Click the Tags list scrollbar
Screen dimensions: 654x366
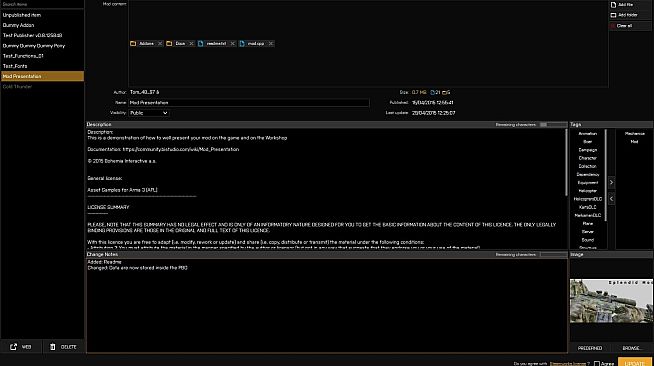pos(605,175)
